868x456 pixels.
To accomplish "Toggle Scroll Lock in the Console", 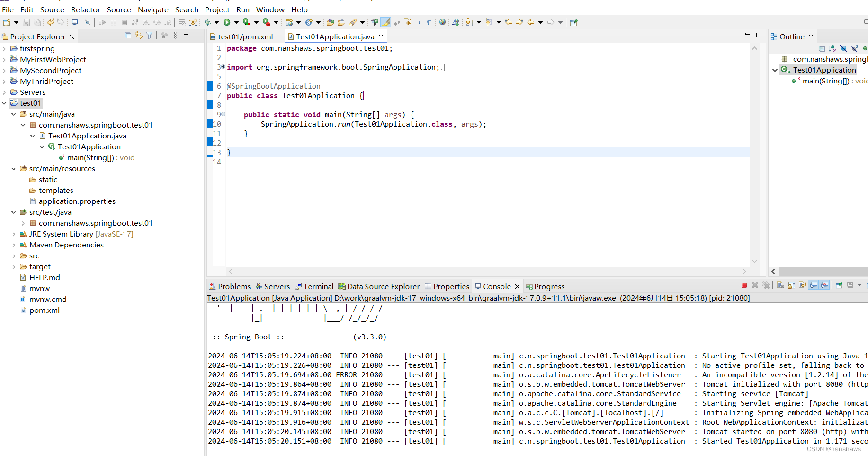I will [x=791, y=285].
